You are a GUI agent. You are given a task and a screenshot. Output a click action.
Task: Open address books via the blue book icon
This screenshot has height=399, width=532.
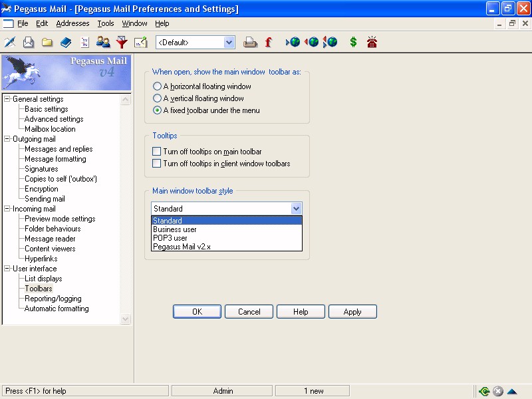click(x=66, y=42)
